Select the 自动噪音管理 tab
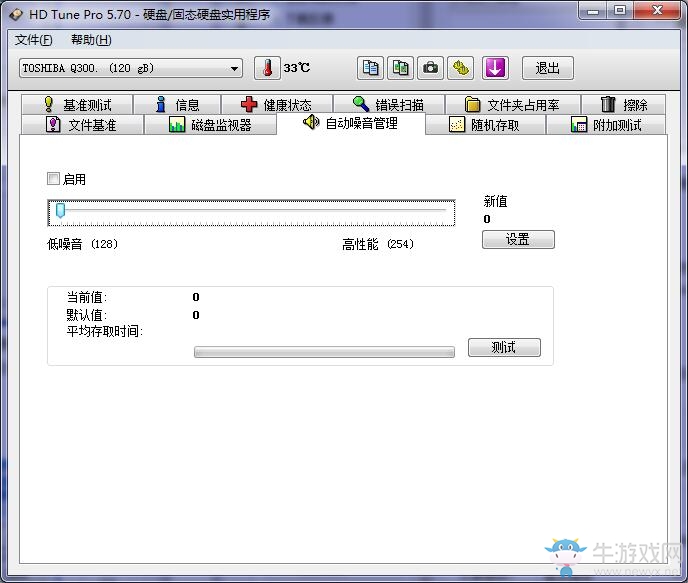This screenshot has height=583, width=688. click(x=351, y=123)
